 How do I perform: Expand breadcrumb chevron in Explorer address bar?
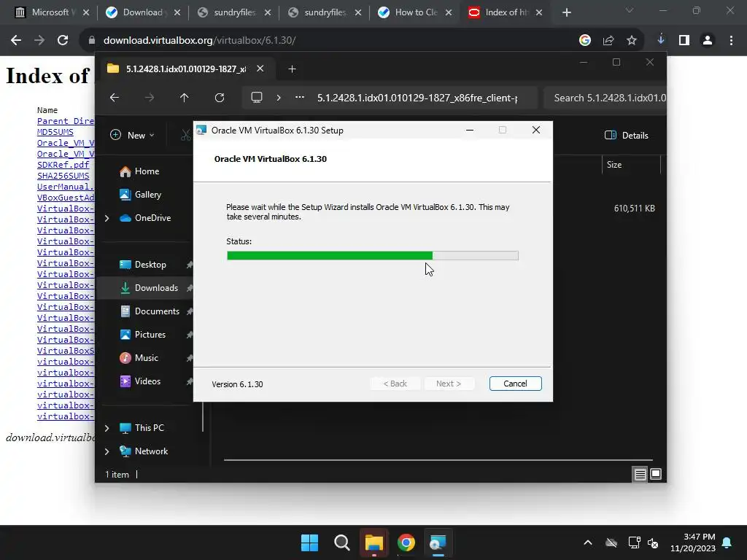click(279, 98)
